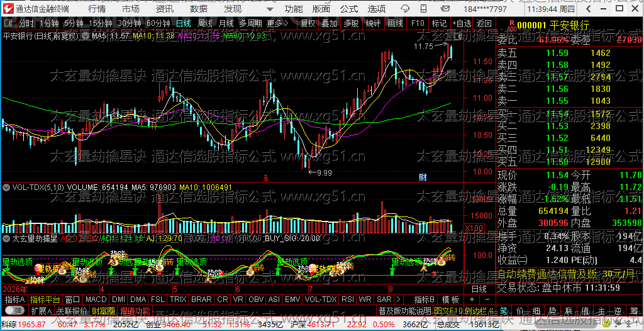The image size is (644, 331).
Task: Click the plus button to add indicator window
Action: (x=472, y=300)
